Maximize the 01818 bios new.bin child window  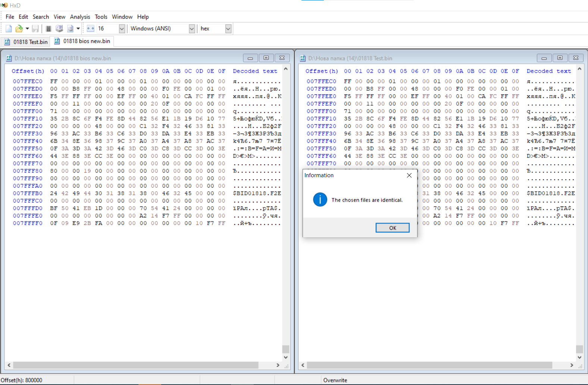point(266,58)
